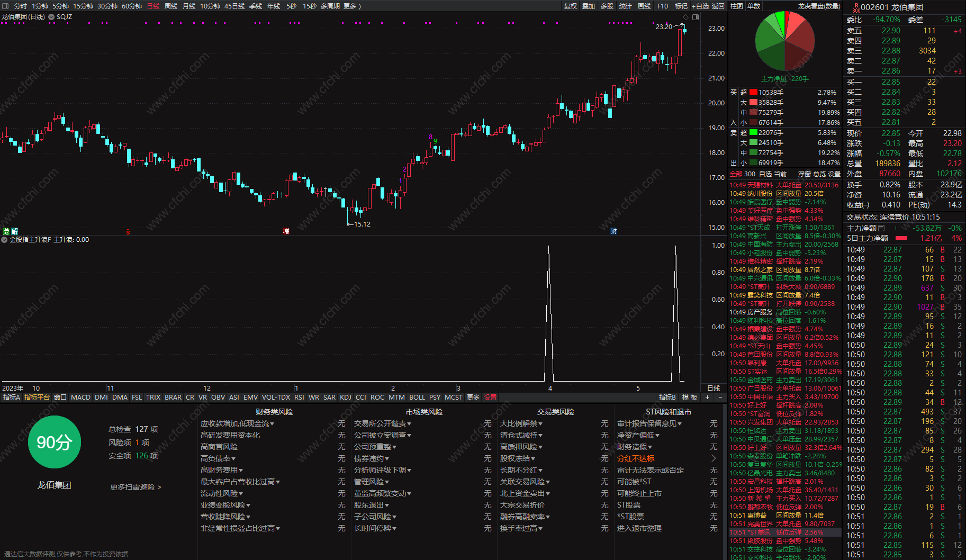Select the 周线 weekly period tab
Screen dimensions: 966x560
coord(170,6)
